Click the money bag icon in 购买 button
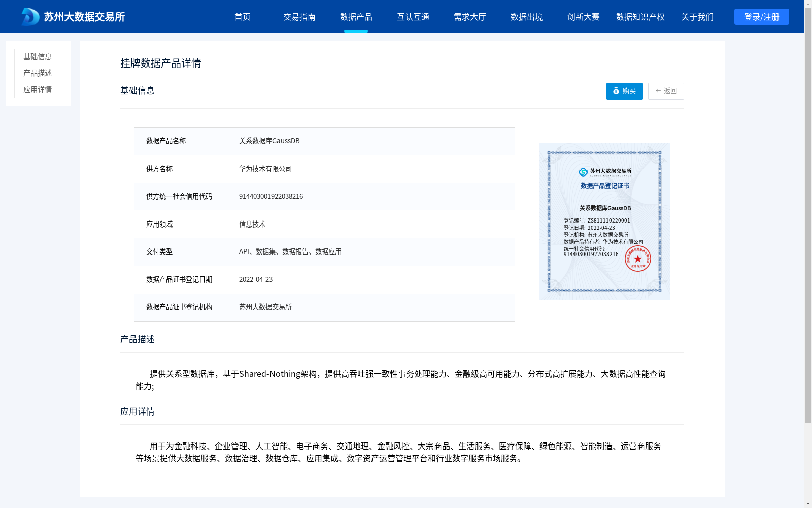The height and width of the screenshot is (508, 812). pos(616,91)
